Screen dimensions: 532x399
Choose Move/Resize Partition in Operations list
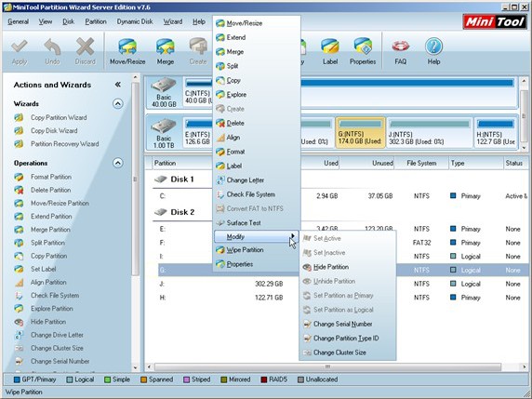tap(60, 204)
